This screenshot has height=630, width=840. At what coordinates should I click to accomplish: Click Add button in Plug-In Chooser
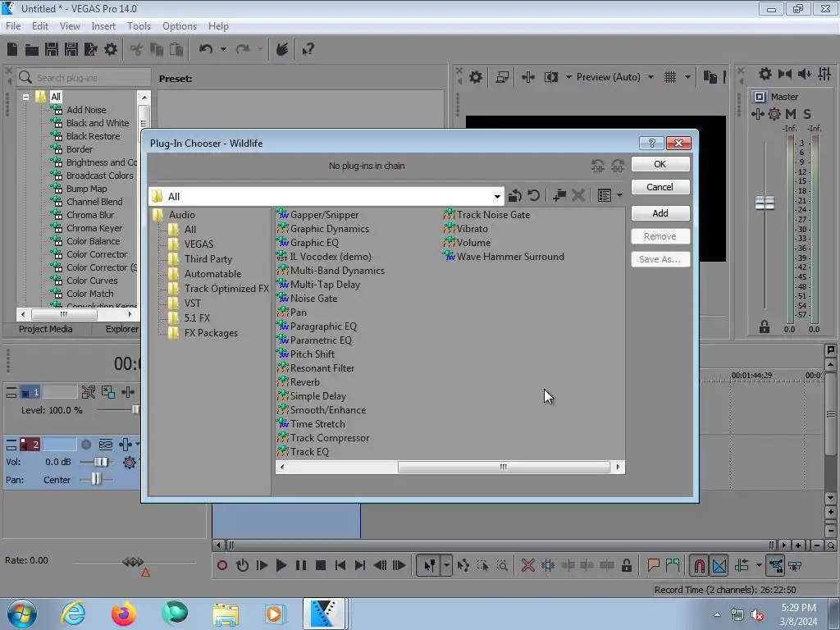coord(660,213)
